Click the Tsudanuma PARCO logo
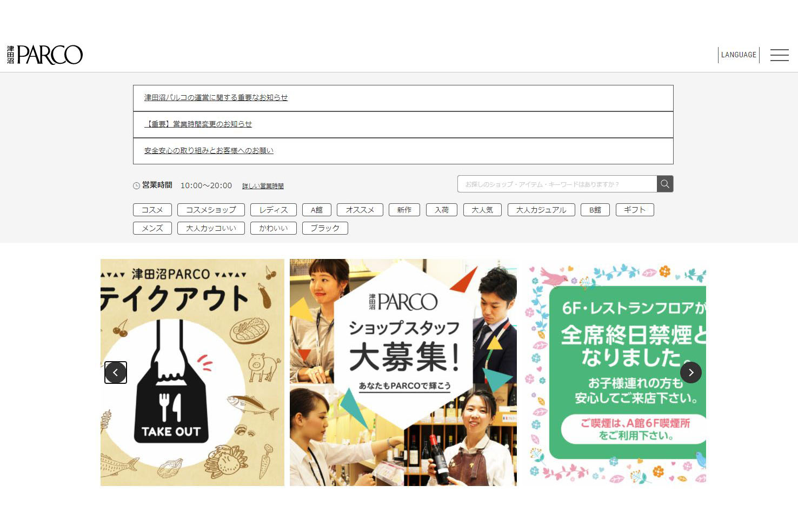 click(x=45, y=55)
